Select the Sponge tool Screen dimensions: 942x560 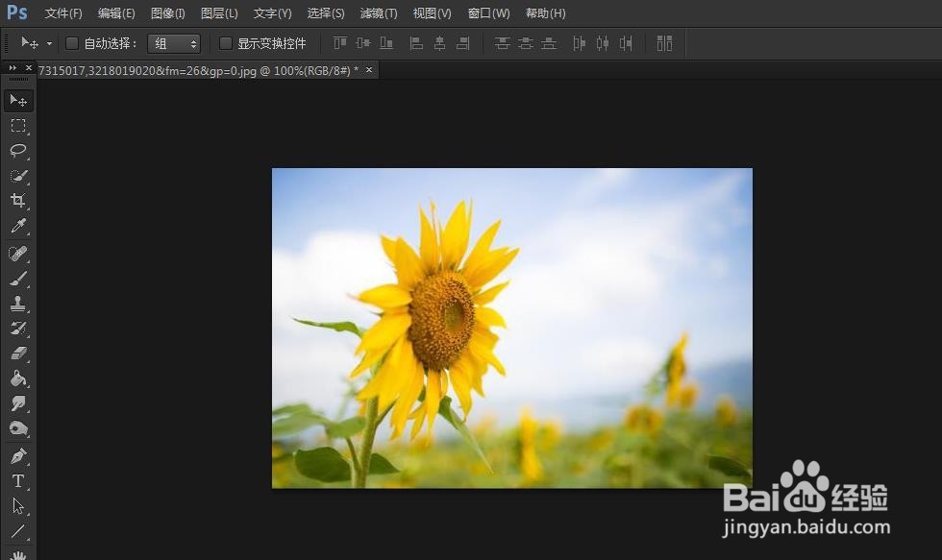pyautogui.click(x=18, y=428)
